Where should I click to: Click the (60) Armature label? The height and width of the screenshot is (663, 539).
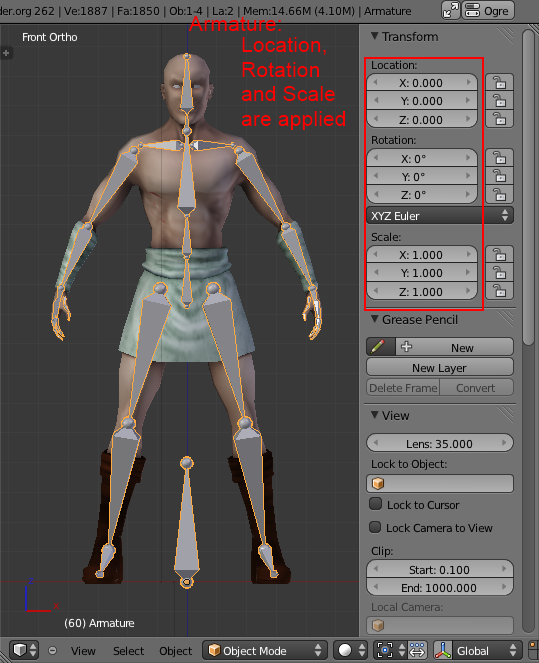pyautogui.click(x=99, y=623)
